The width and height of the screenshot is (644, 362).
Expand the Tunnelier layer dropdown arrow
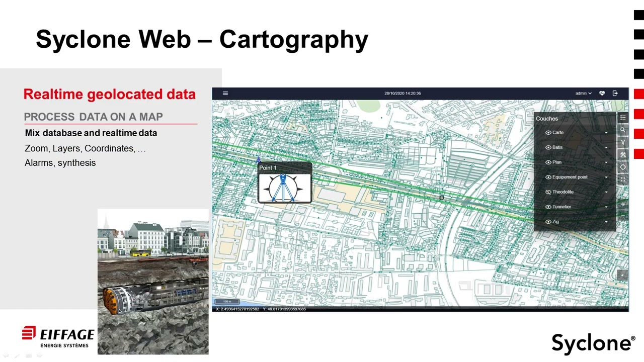point(606,207)
